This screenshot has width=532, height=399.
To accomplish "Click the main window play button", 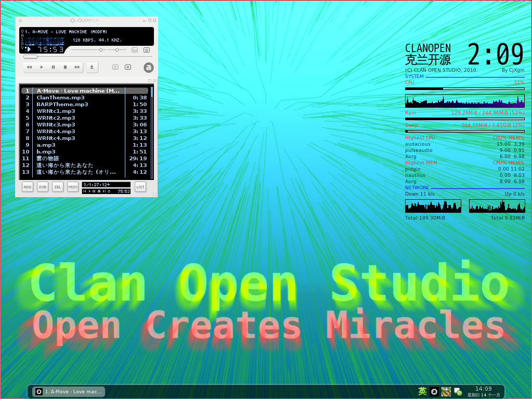I will coord(42,67).
